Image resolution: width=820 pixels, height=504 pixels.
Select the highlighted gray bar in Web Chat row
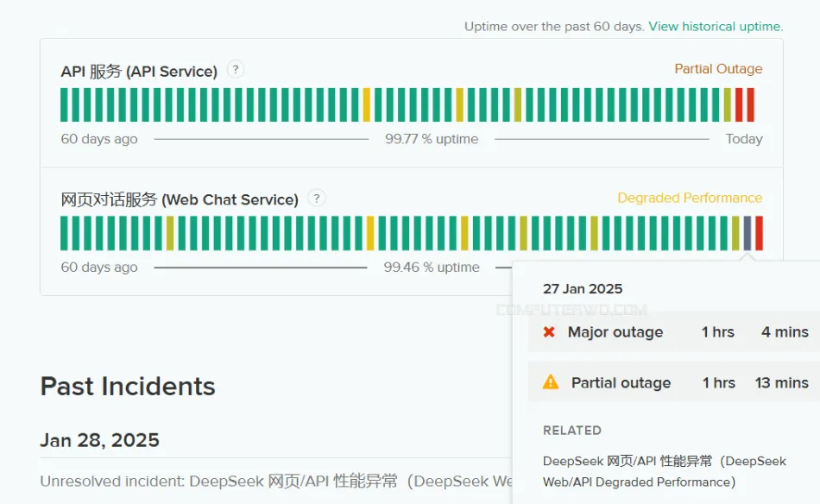[747, 233]
